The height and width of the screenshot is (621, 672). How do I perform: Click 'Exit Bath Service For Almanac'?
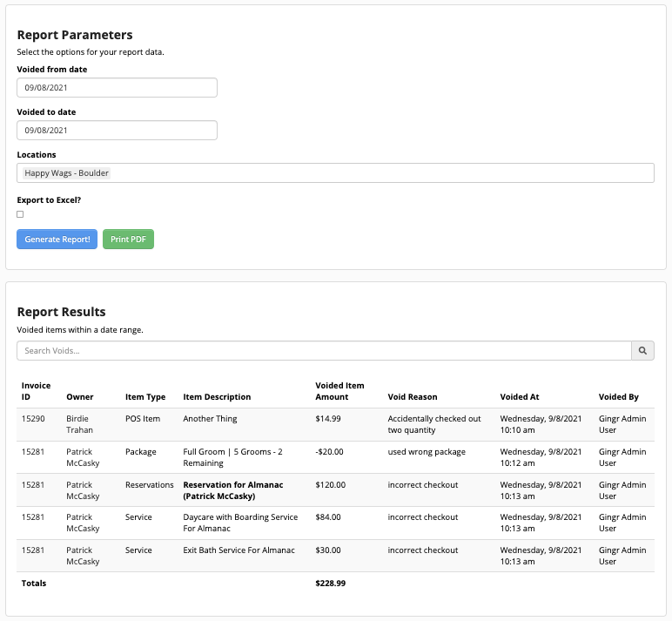[239, 550]
